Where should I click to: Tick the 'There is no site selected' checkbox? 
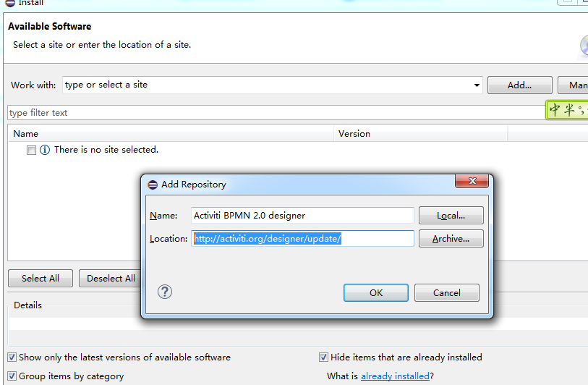click(32, 150)
